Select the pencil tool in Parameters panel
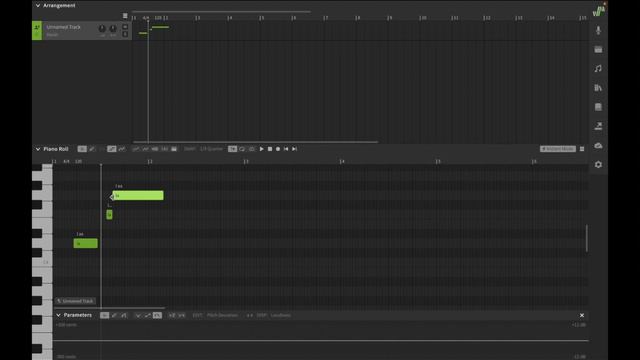640x360 pixels. [114, 315]
